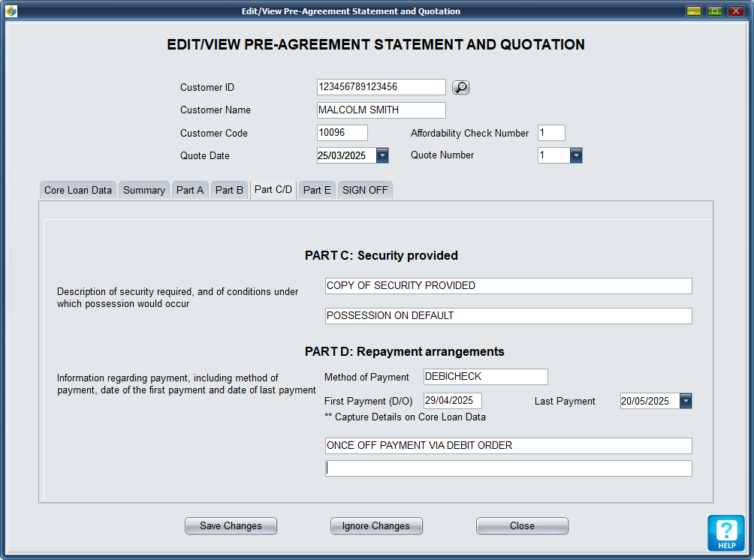Click the Ignore Changes button
The image size is (754, 560).
point(376,525)
